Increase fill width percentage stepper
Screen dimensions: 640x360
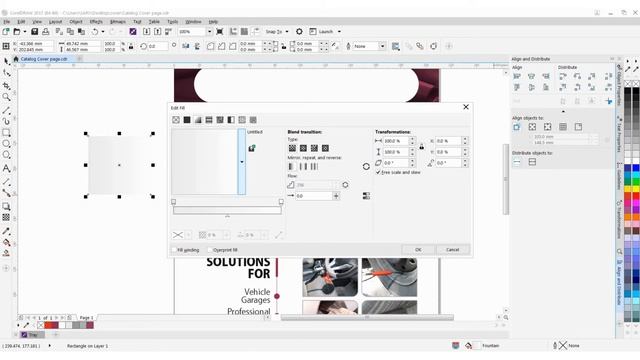pyautogui.click(x=412, y=139)
